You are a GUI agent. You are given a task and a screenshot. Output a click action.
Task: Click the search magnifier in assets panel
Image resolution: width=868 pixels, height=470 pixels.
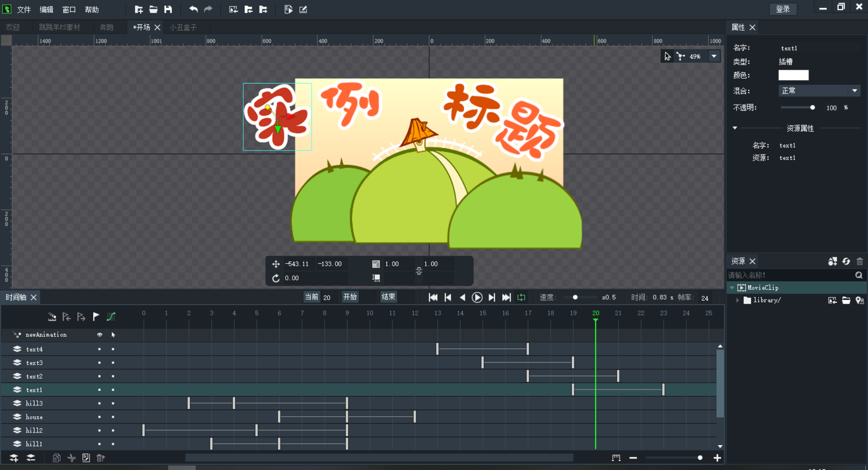[859, 275]
